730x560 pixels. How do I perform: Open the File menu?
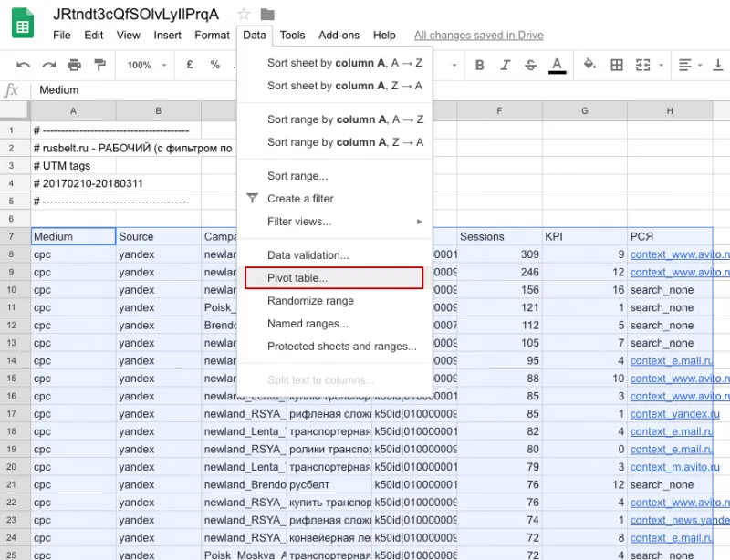pyautogui.click(x=62, y=36)
